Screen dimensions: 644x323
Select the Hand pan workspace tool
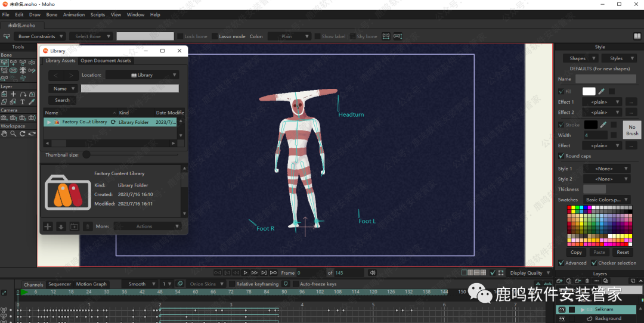4,133
